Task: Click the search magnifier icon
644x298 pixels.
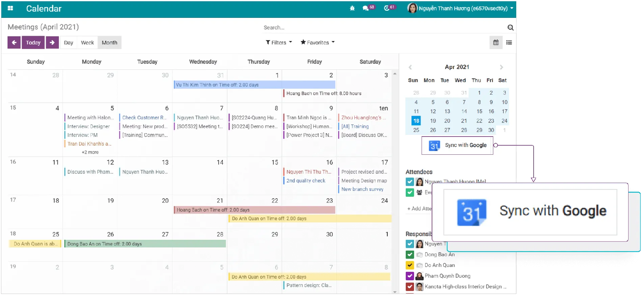Action: coord(510,28)
